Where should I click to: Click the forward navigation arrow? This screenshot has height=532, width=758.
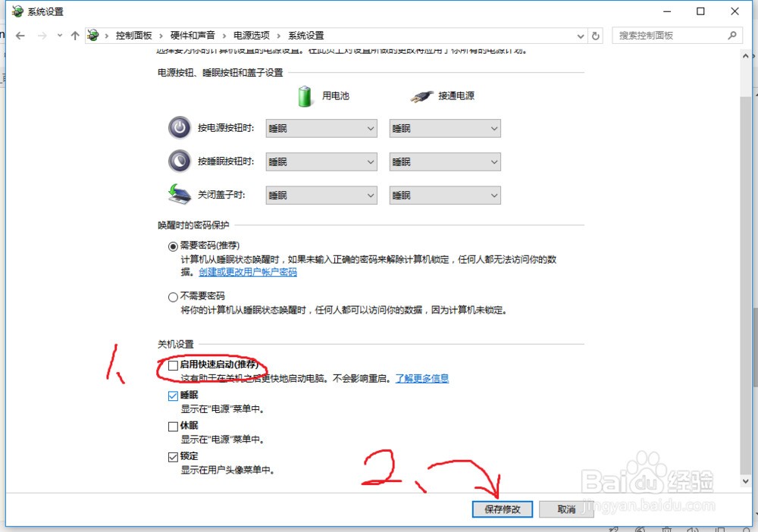[42, 36]
